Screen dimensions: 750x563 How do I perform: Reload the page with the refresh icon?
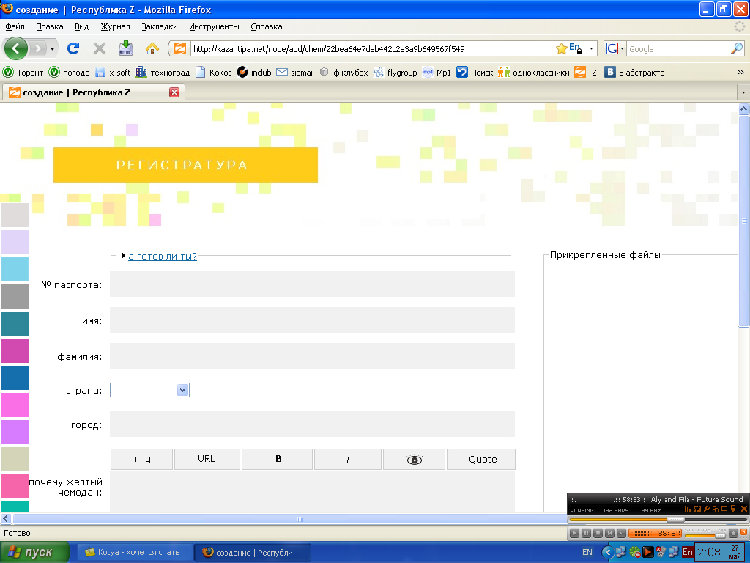(x=73, y=48)
